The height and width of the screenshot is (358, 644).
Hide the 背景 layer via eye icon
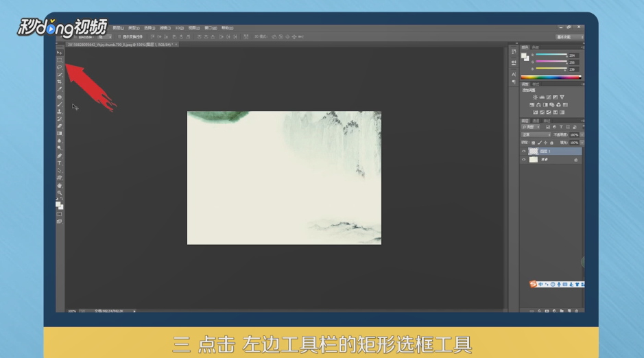pos(524,160)
